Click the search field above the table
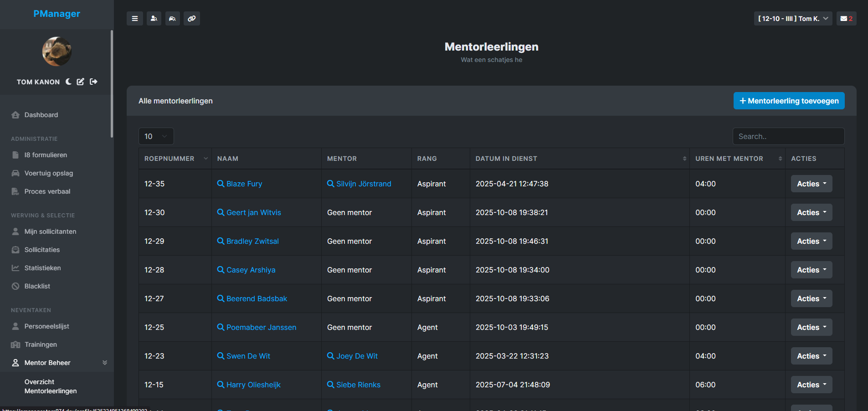 788,136
